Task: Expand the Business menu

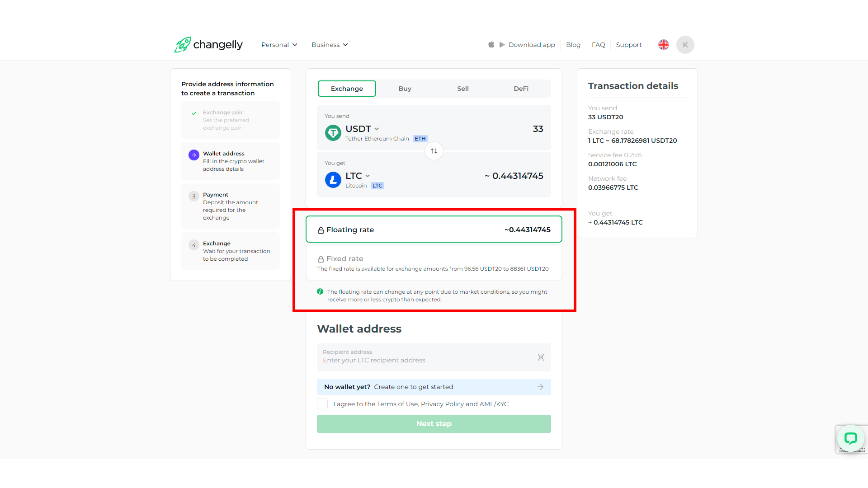Action: click(x=330, y=45)
